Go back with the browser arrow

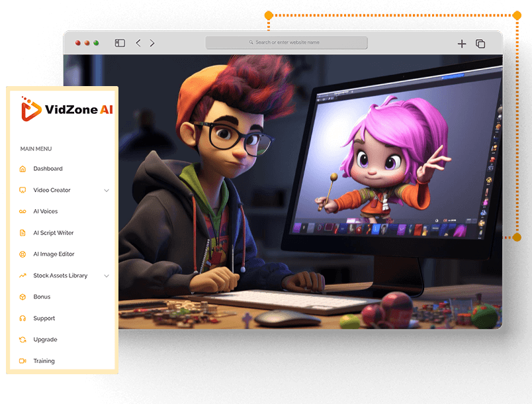point(138,43)
